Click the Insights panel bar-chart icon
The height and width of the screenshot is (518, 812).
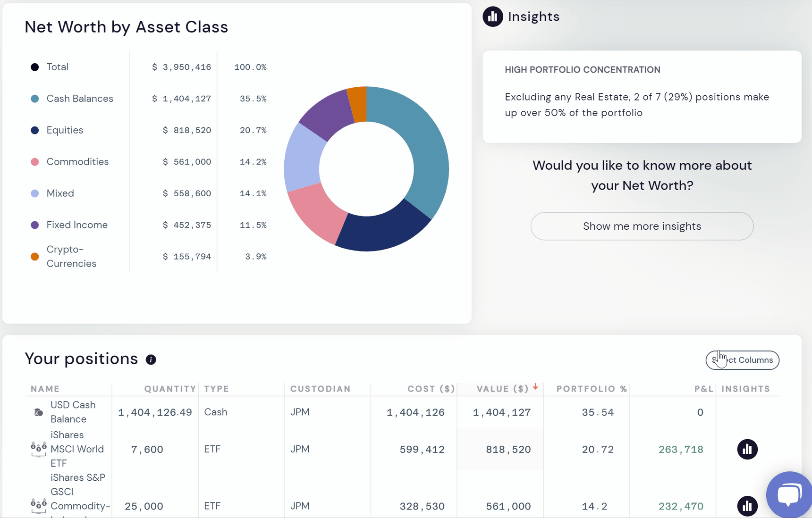492,17
